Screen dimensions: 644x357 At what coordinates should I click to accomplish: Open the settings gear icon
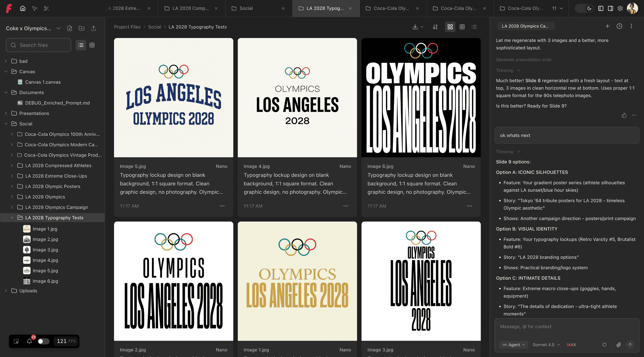[x=620, y=8]
